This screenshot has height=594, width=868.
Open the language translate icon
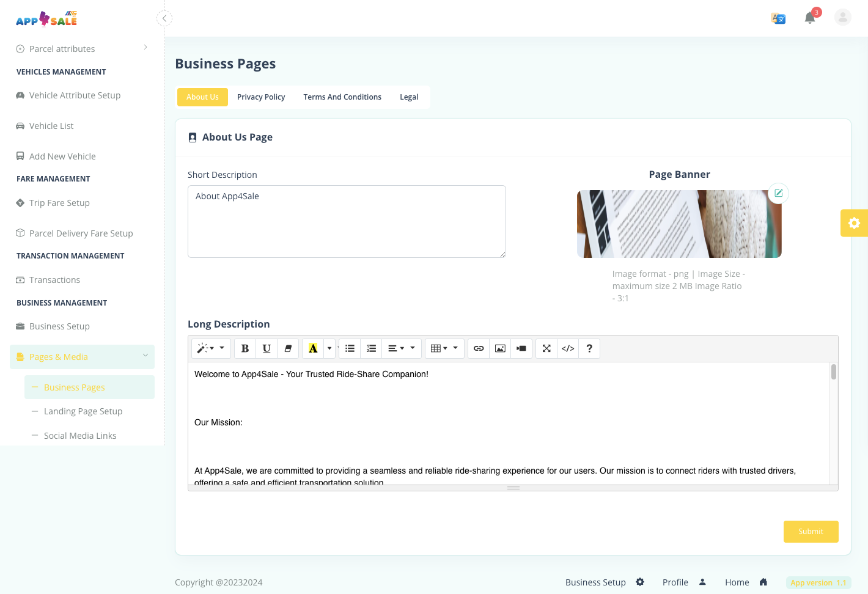(x=778, y=18)
